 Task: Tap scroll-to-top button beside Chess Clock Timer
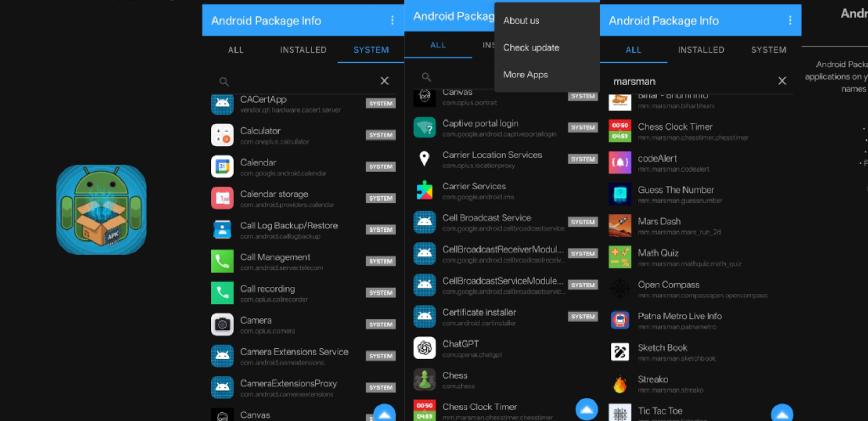[x=587, y=409]
